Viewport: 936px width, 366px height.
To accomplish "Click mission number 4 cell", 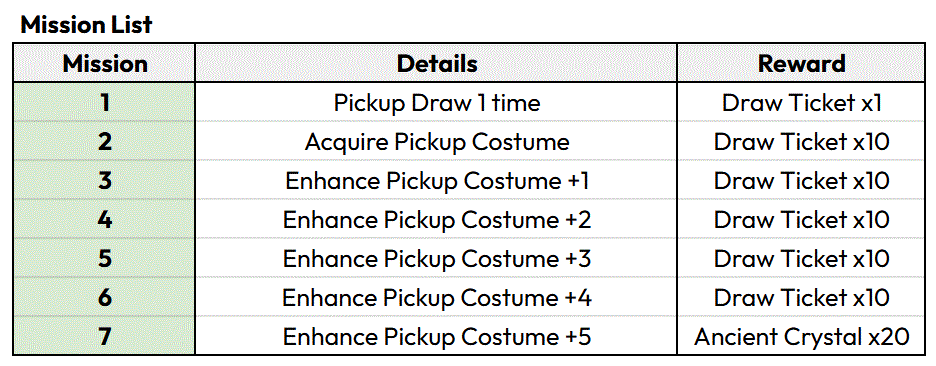I will (x=104, y=219).
